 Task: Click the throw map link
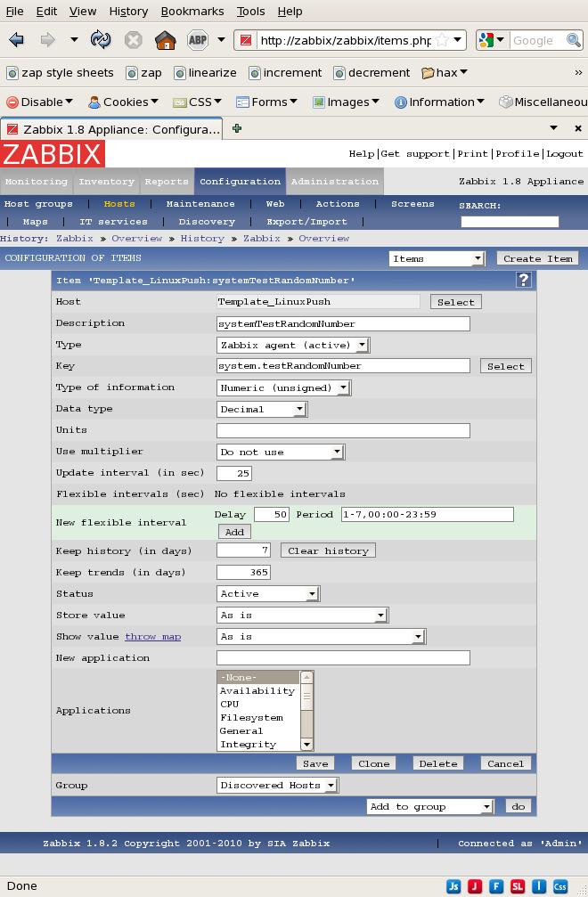click(x=152, y=637)
